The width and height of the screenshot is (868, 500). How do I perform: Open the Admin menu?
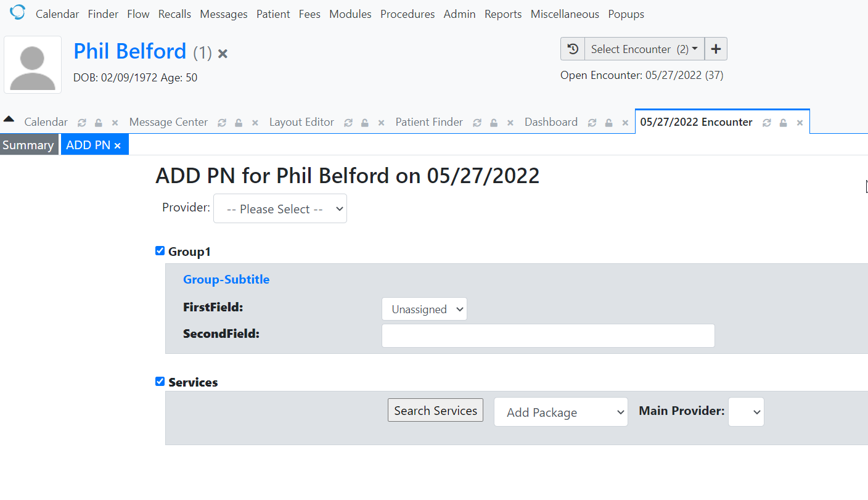click(x=459, y=14)
